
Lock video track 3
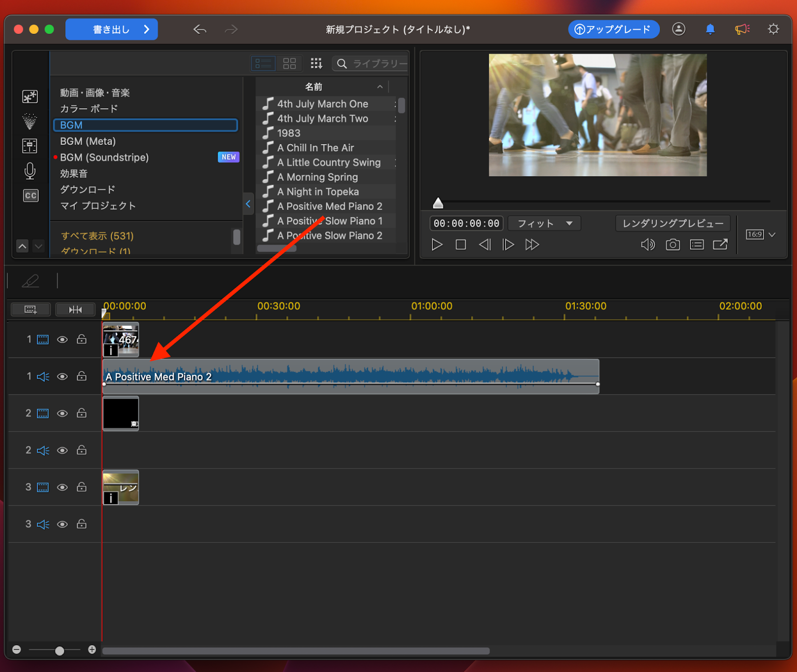82,487
